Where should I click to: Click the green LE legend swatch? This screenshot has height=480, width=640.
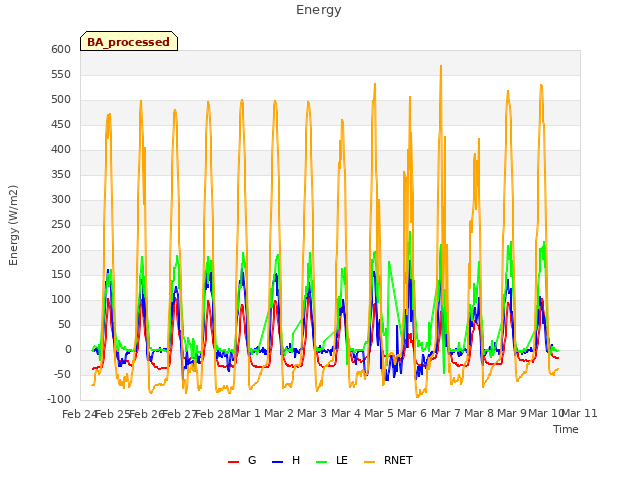coord(322,462)
